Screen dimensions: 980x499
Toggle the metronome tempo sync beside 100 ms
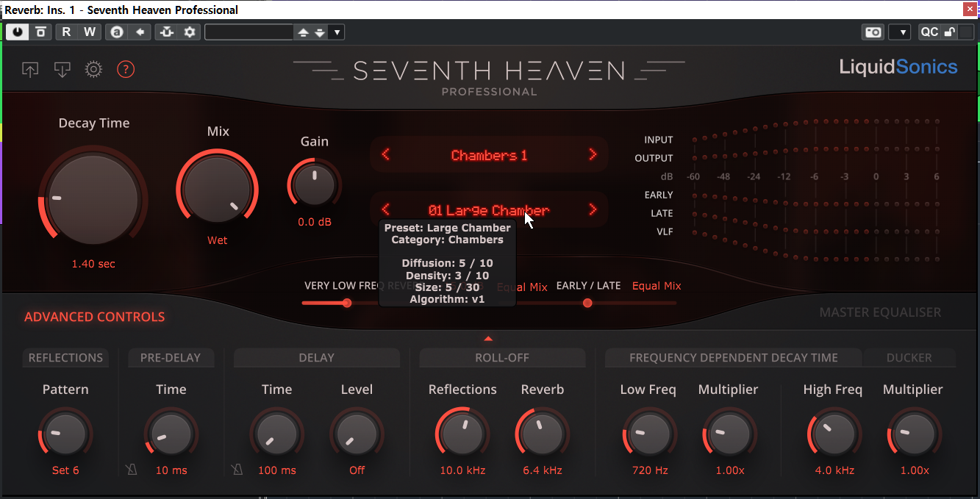click(x=237, y=469)
